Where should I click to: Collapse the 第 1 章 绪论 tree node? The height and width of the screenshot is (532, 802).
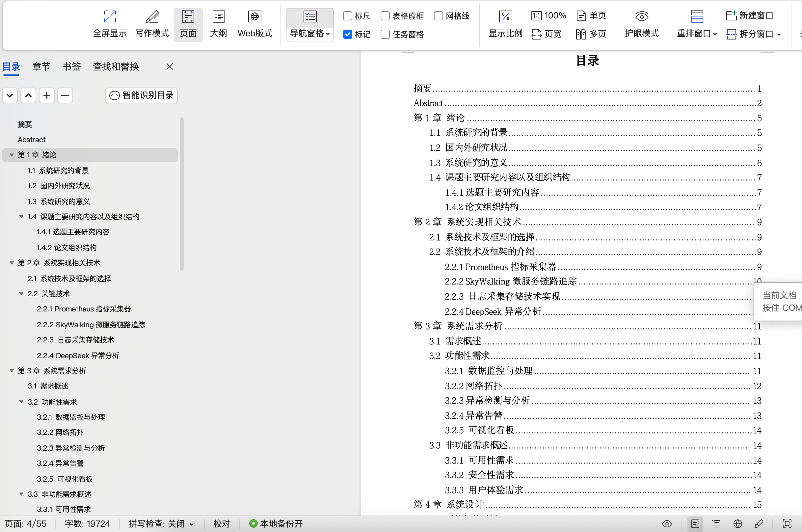[12, 155]
